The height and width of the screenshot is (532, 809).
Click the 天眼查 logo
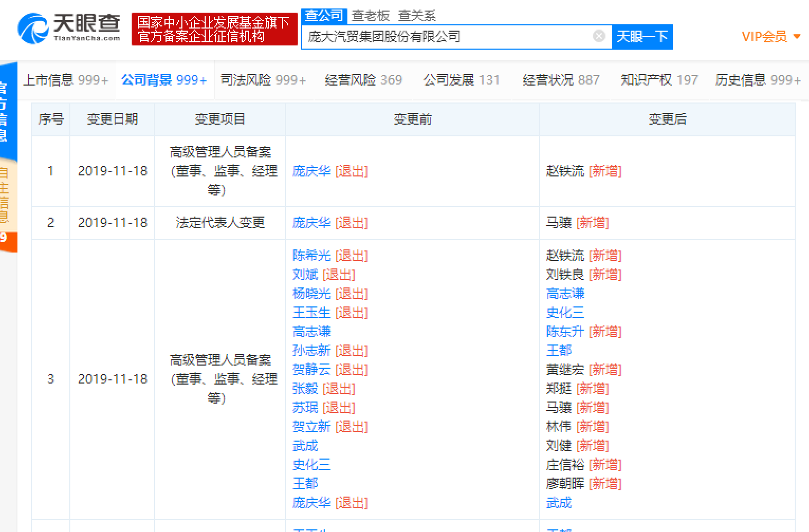point(69,29)
